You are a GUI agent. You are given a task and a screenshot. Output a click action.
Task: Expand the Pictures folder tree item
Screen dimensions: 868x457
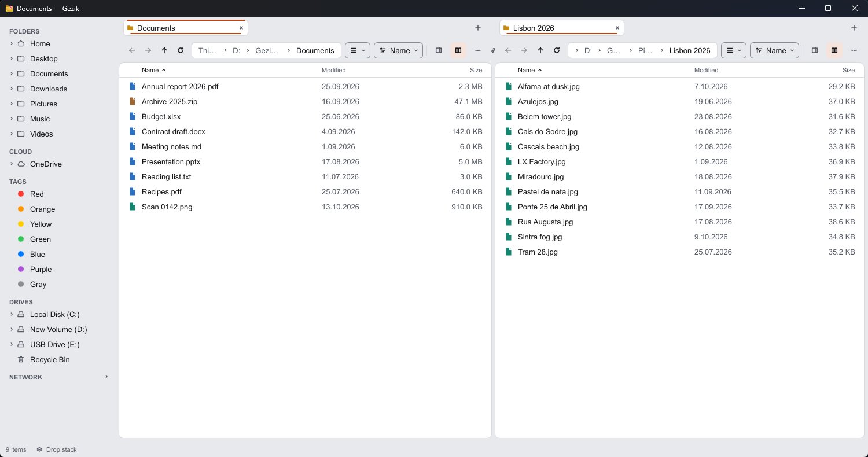tap(11, 104)
